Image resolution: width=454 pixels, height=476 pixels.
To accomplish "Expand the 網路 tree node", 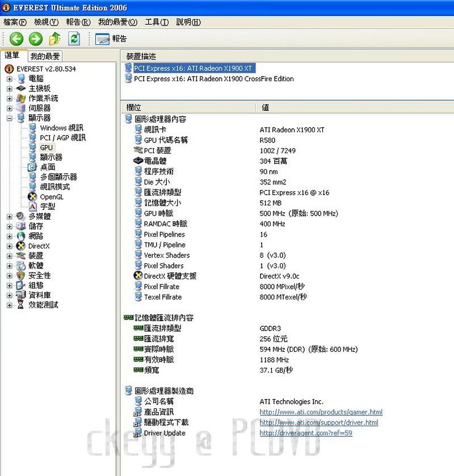I will pyautogui.click(x=10, y=236).
